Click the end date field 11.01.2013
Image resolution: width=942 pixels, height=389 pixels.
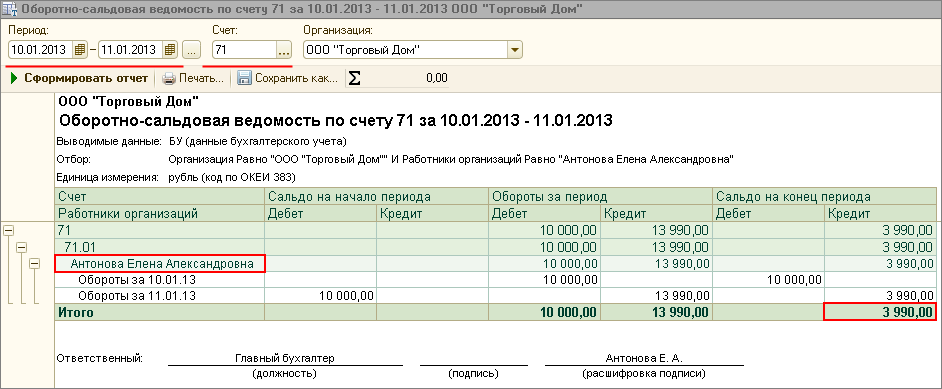coord(131,50)
